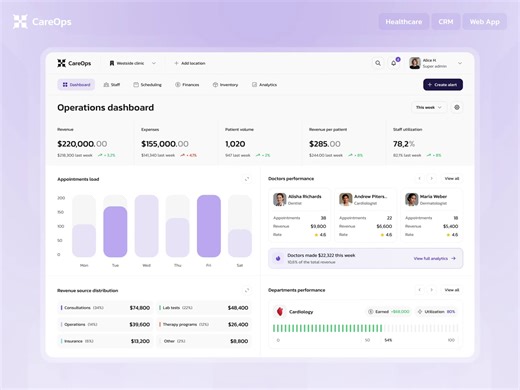Screen dimensions: 520x390
Task: Select the Thu bar in appointments chart
Action: click(x=178, y=237)
